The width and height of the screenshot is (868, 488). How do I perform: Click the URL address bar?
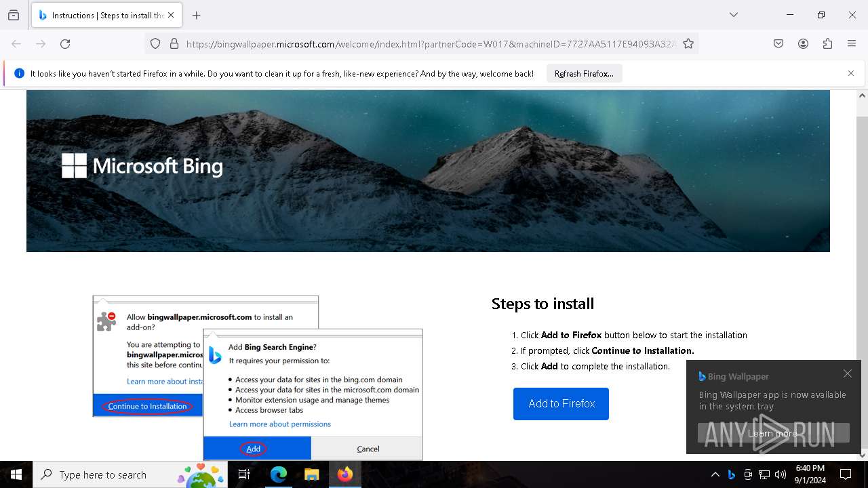coord(431,43)
